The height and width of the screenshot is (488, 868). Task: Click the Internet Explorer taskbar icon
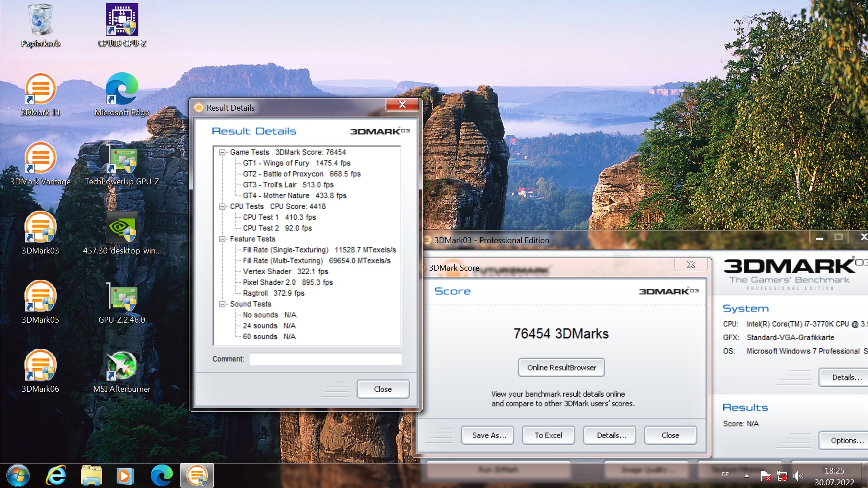point(56,475)
